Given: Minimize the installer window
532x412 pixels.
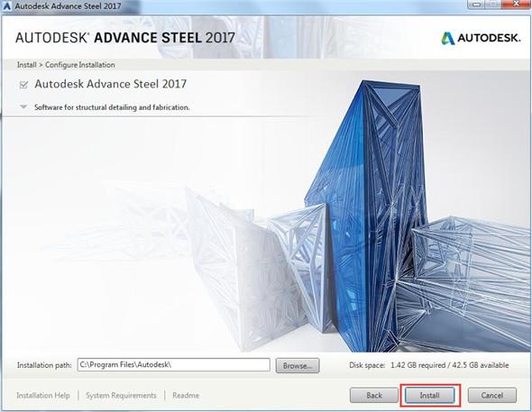Looking at the screenshot, I should (476, 5).
